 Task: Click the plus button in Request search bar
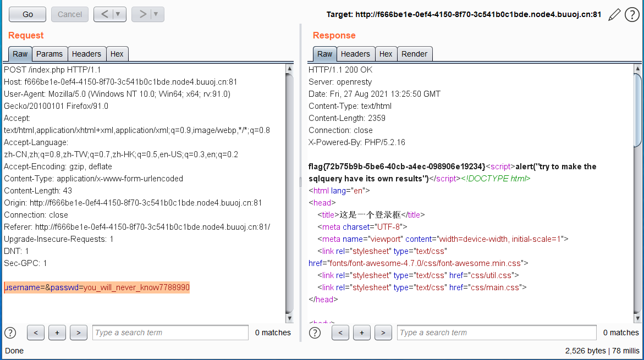click(57, 333)
